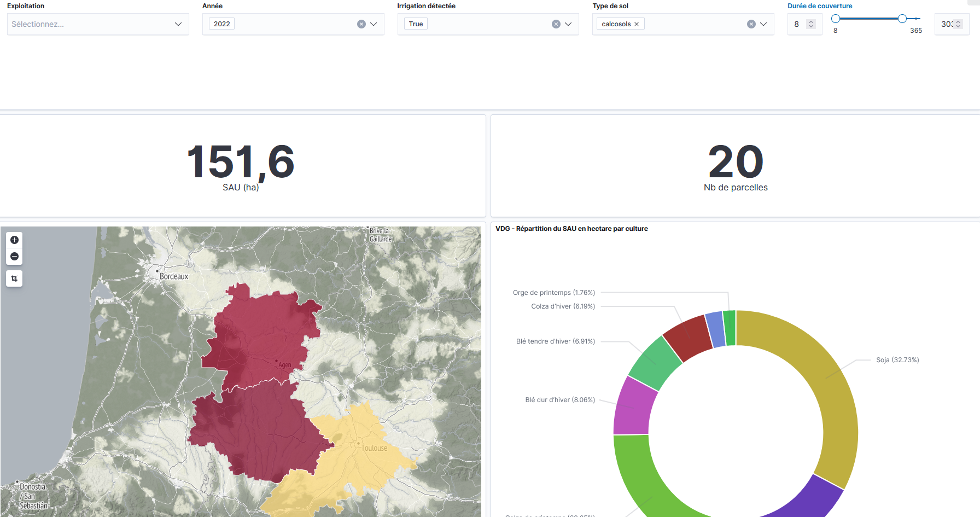Click the Colza d'hiver (6.19%) label

pos(563,306)
